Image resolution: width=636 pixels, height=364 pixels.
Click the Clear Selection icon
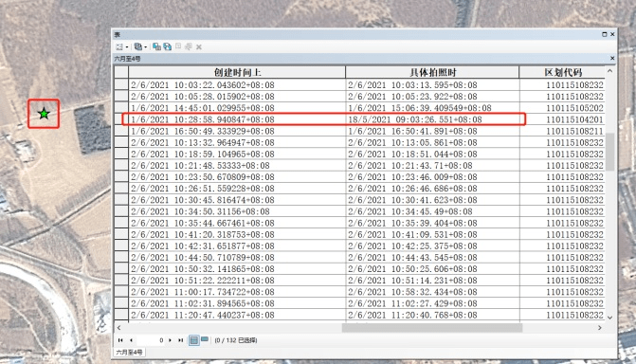178,46
